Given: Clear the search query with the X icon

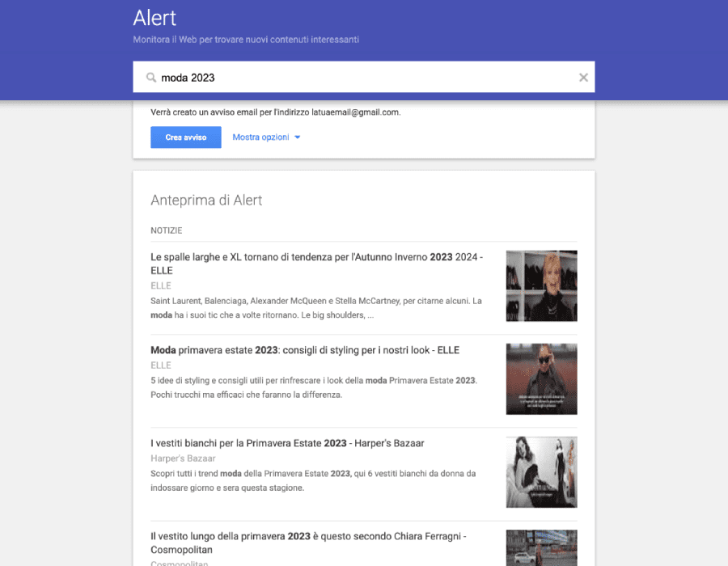Looking at the screenshot, I should [583, 78].
